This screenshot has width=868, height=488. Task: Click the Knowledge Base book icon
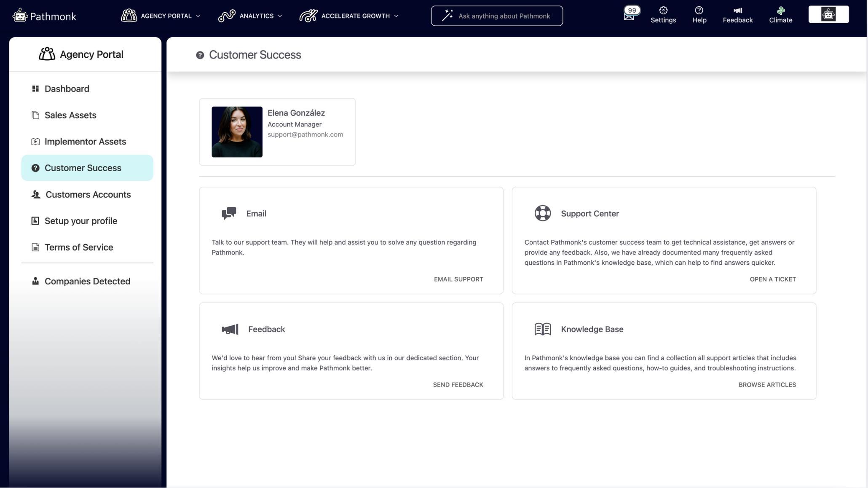542,329
